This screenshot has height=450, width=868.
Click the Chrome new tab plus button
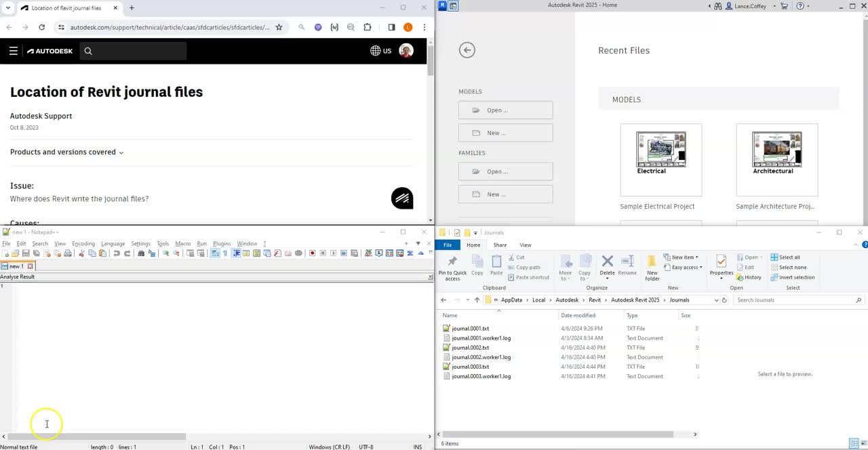132,7
